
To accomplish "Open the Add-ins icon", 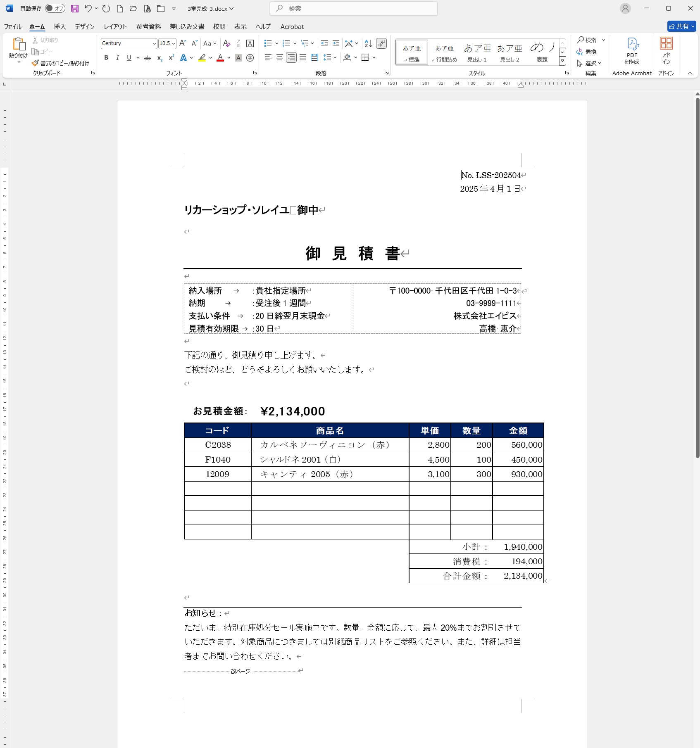I will 666,50.
